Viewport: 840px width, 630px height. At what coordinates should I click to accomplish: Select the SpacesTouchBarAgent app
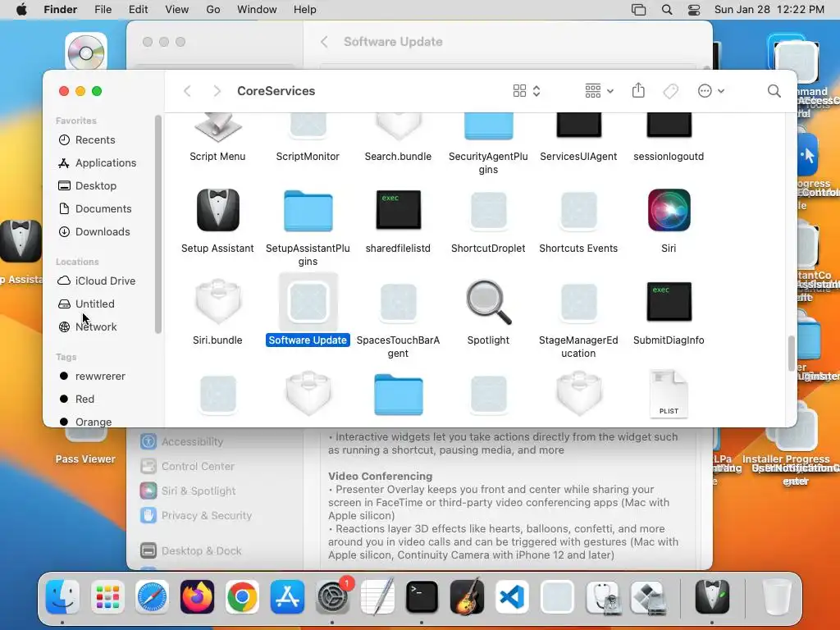coord(398,303)
